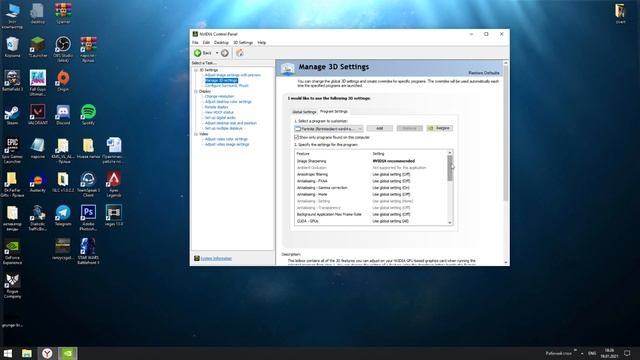The height and width of the screenshot is (360, 640).
Task: Open the Steam desktop icon
Action: coord(12,115)
